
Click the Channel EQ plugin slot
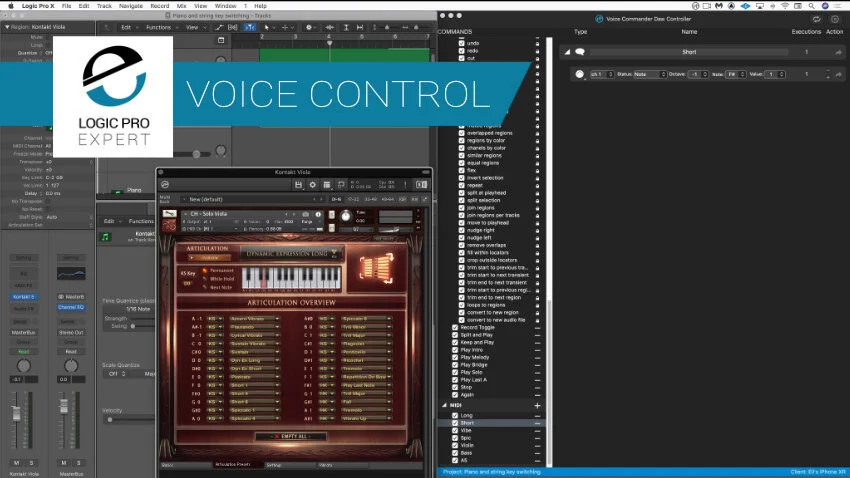pyautogui.click(x=71, y=307)
